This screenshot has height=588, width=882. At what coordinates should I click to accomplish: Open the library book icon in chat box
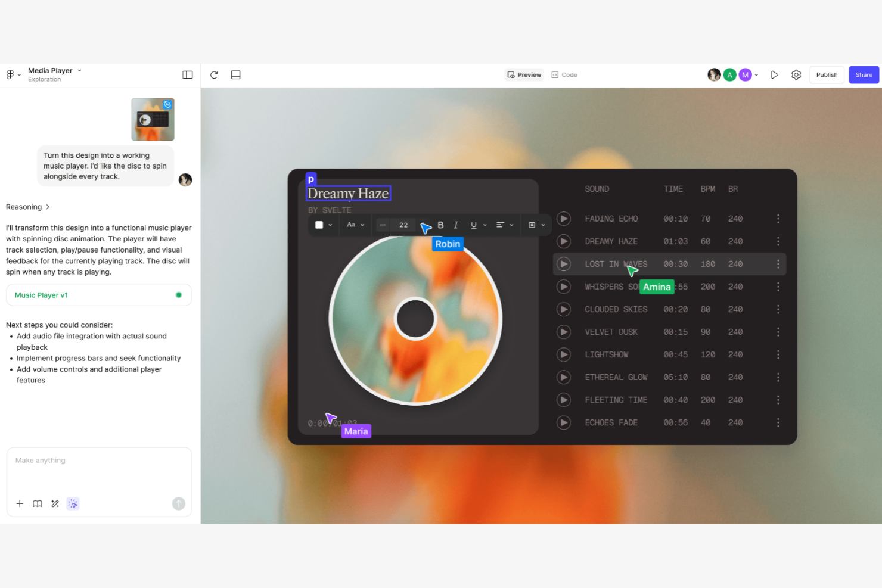click(x=37, y=503)
